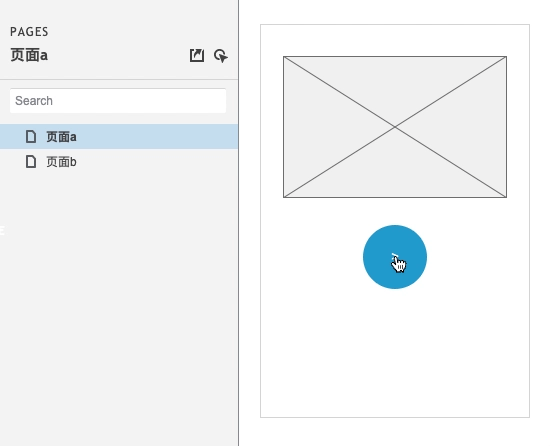The height and width of the screenshot is (446, 550).
Task: Click the PAGES panel header label
Action: 29,32
